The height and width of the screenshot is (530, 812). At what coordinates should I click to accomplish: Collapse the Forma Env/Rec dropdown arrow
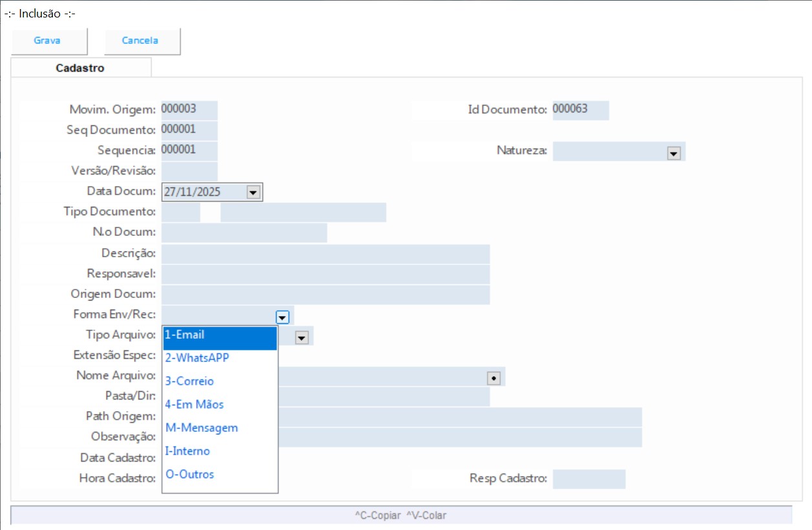(282, 317)
